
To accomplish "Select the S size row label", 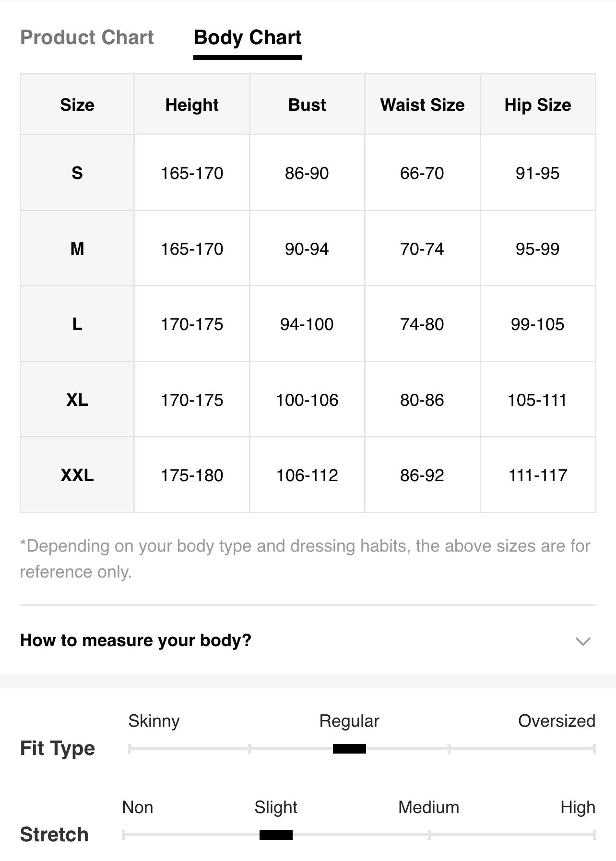I will click(77, 173).
